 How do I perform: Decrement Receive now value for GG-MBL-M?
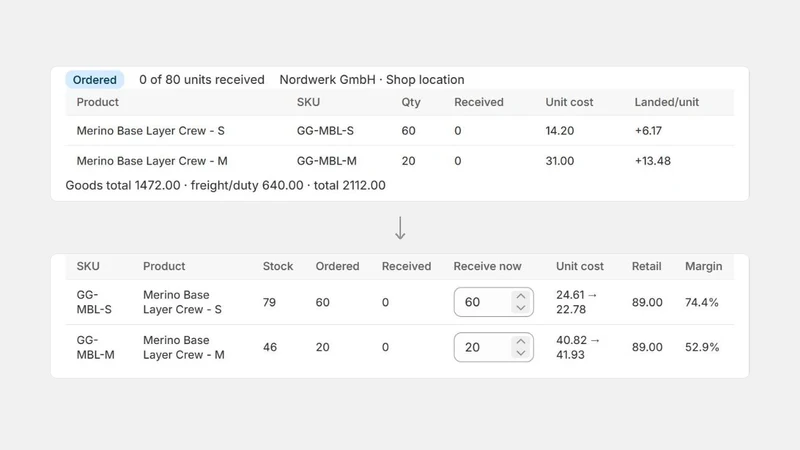pos(520,353)
